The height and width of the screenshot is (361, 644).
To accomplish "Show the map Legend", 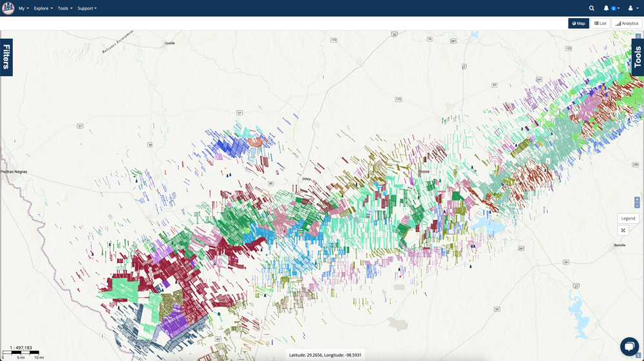I will pos(628,219).
